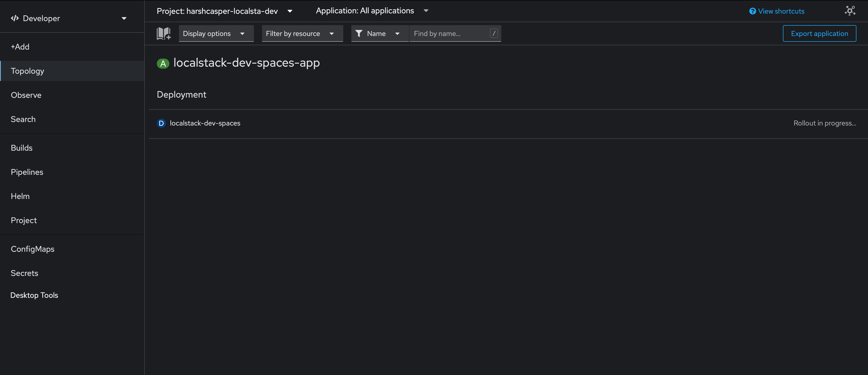868x375 pixels.
Task: Open View shortcuts
Action: 781,11
